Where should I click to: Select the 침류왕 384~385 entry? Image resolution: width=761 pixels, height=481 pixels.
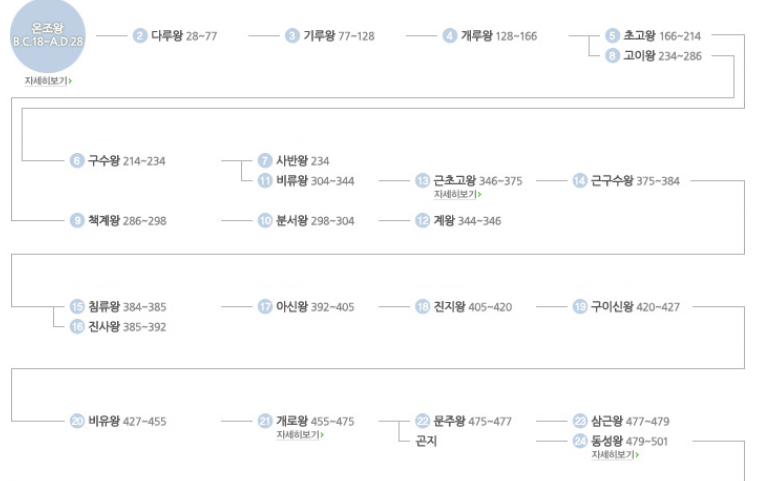coord(127,307)
